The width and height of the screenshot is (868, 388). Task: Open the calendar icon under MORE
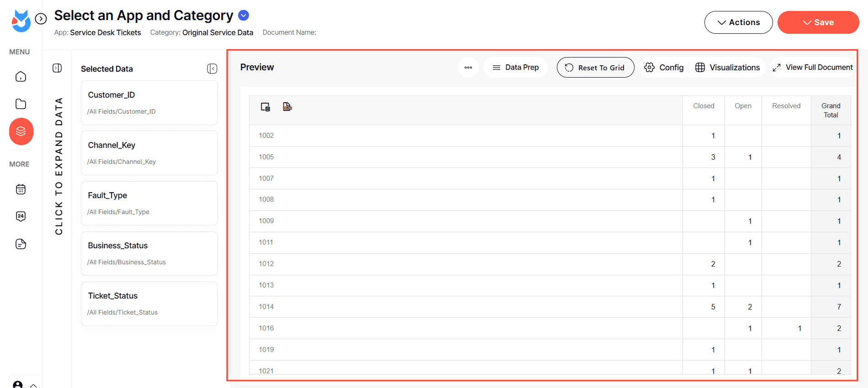click(x=21, y=189)
